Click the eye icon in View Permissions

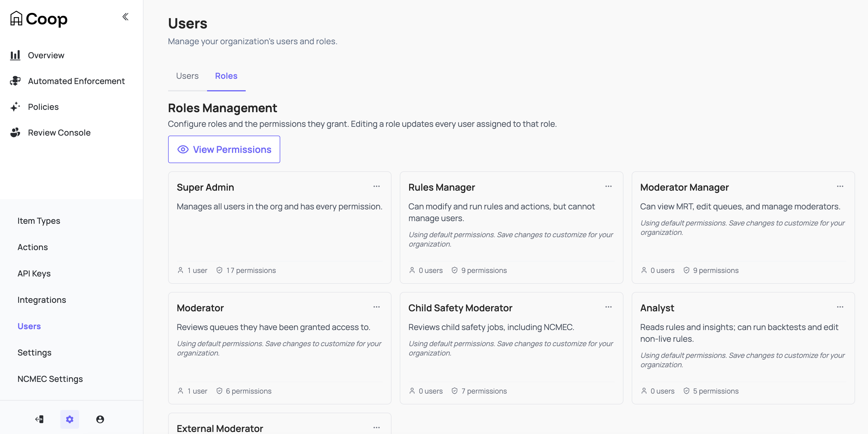tap(183, 149)
